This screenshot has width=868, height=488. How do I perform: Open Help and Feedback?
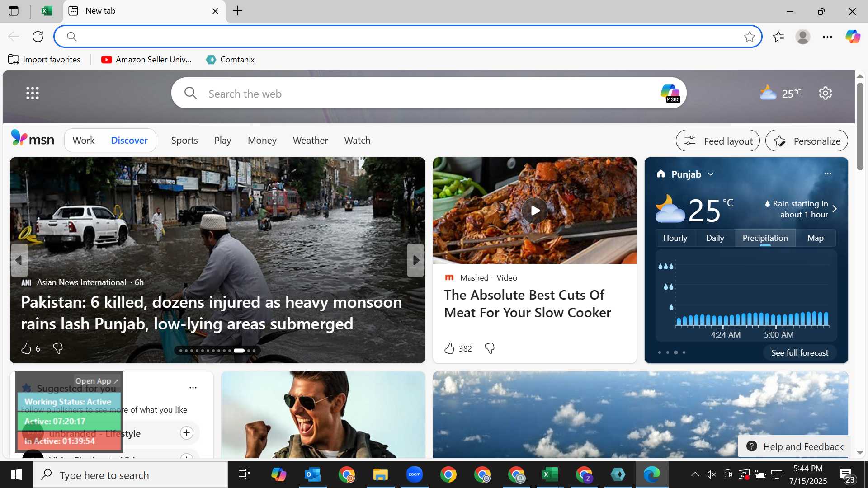click(794, 446)
